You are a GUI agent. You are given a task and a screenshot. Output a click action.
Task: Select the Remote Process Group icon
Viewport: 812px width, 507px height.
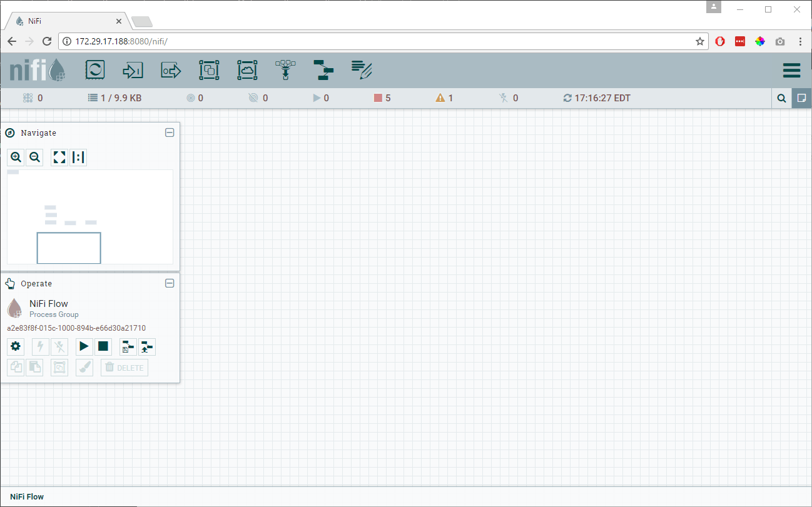pos(247,70)
